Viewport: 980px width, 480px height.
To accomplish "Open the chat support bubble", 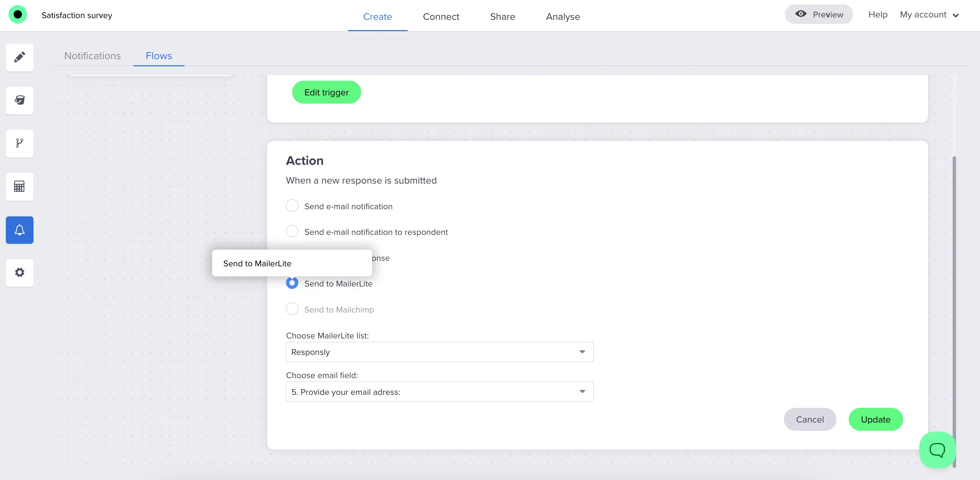I will coord(937,450).
